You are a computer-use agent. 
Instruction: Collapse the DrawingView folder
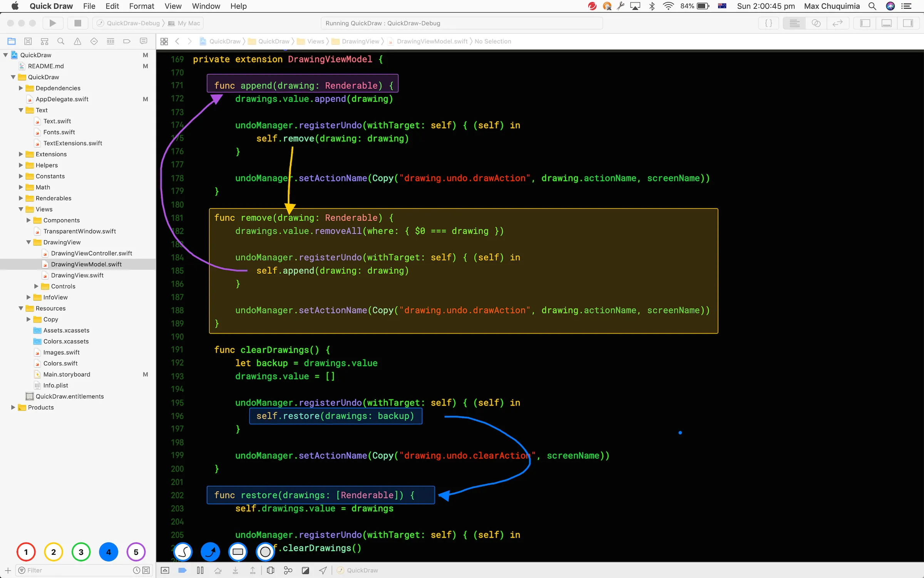[28, 242]
